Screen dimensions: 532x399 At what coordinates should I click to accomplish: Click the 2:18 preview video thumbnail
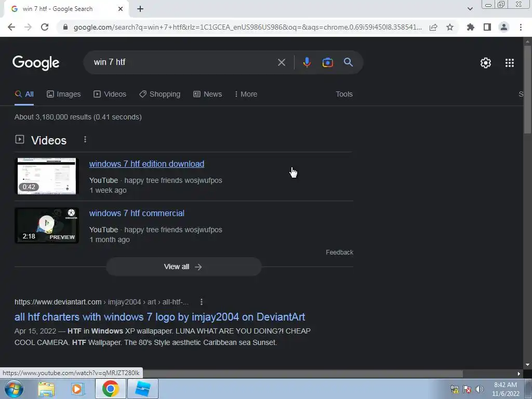pyautogui.click(x=47, y=225)
